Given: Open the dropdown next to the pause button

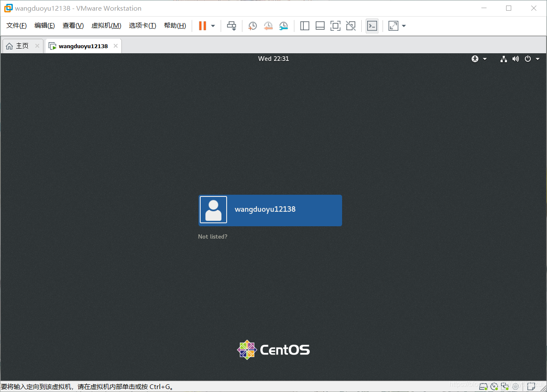Looking at the screenshot, I should (213, 26).
